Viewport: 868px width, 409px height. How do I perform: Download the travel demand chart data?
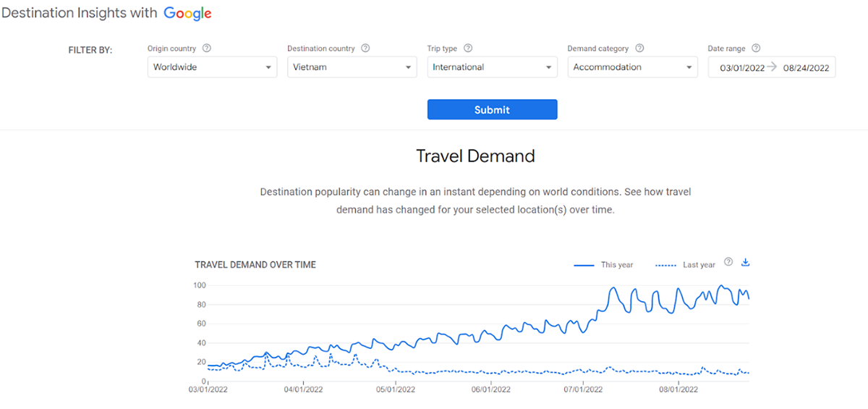click(x=746, y=262)
